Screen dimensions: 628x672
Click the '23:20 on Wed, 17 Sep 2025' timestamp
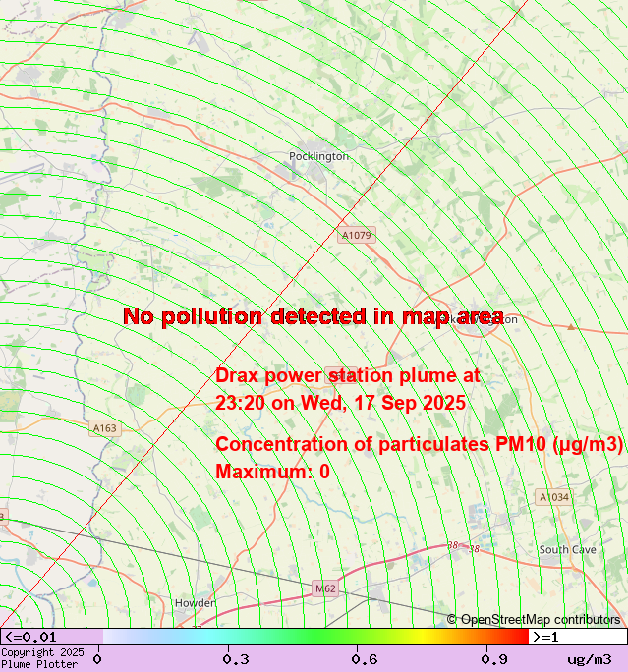(x=340, y=403)
